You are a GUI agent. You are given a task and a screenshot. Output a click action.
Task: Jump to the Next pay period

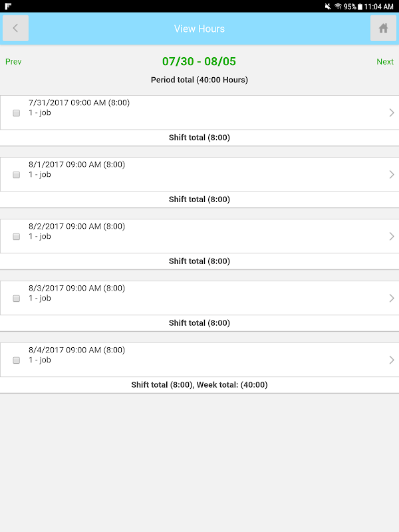tap(385, 62)
